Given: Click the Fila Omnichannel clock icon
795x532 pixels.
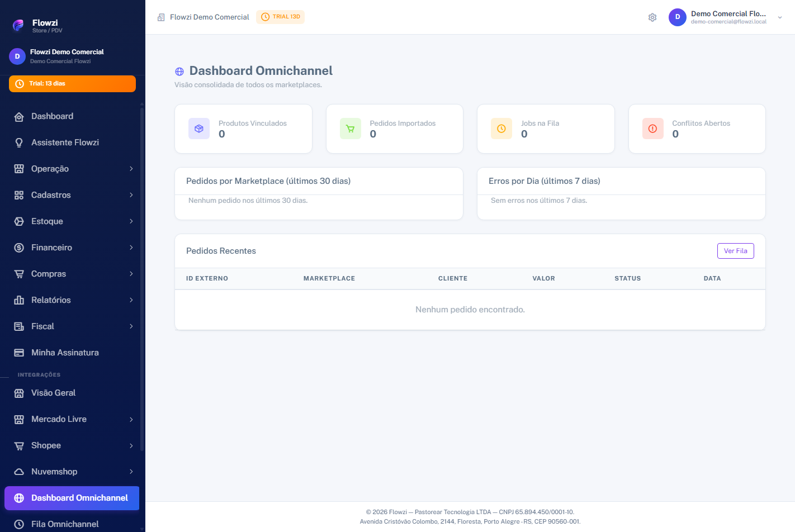Looking at the screenshot, I should [19, 524].
